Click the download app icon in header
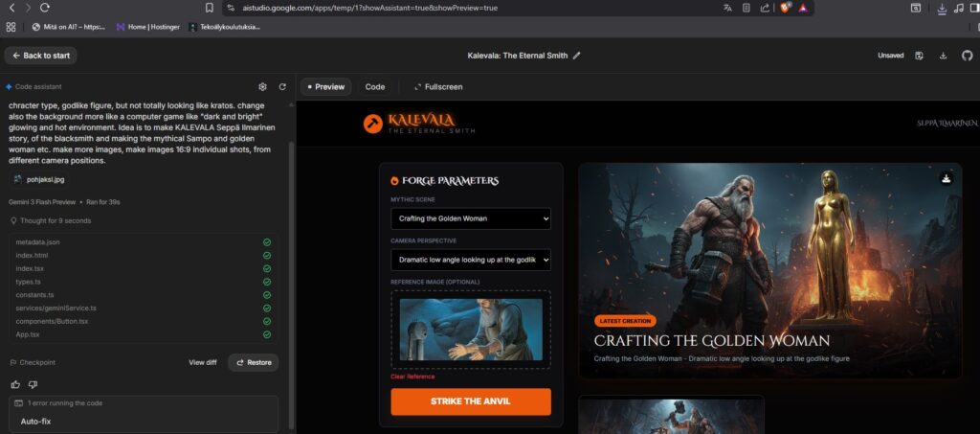980x434 pixels. (943, 56)
